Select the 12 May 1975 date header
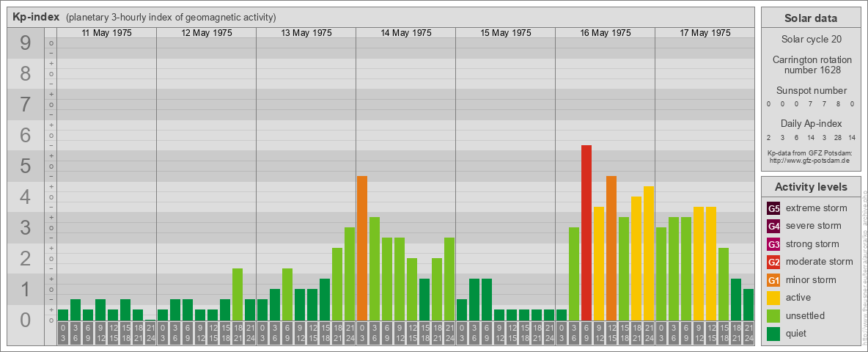Image resolution: width=868 pixels, height=352 pixels. pos(207,33)
